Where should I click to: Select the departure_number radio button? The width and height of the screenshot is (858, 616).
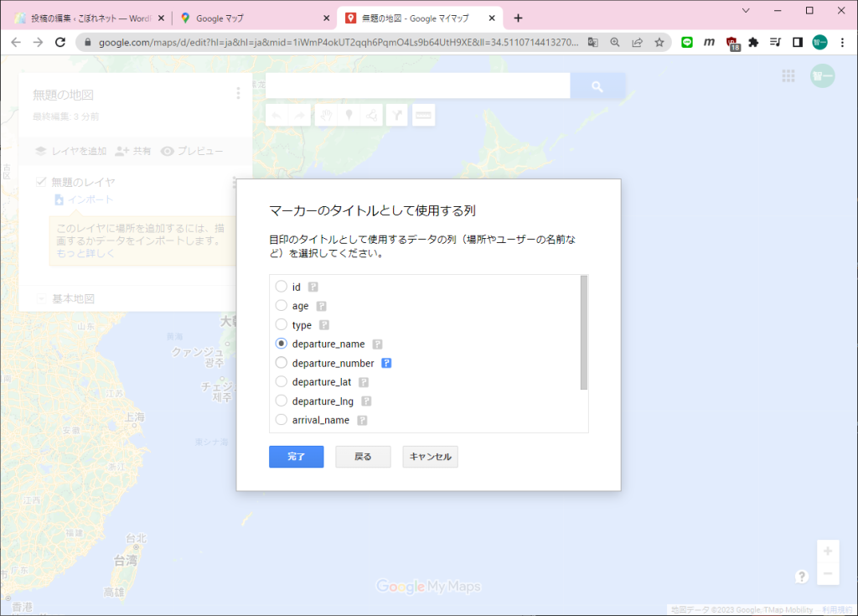click(x=282, y=363)
